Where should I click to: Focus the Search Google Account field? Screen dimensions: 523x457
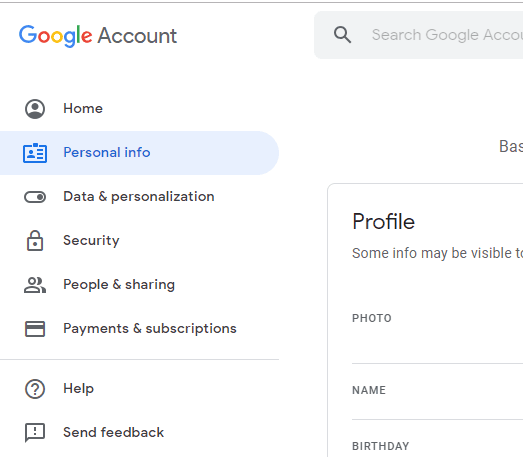point(419,35)
